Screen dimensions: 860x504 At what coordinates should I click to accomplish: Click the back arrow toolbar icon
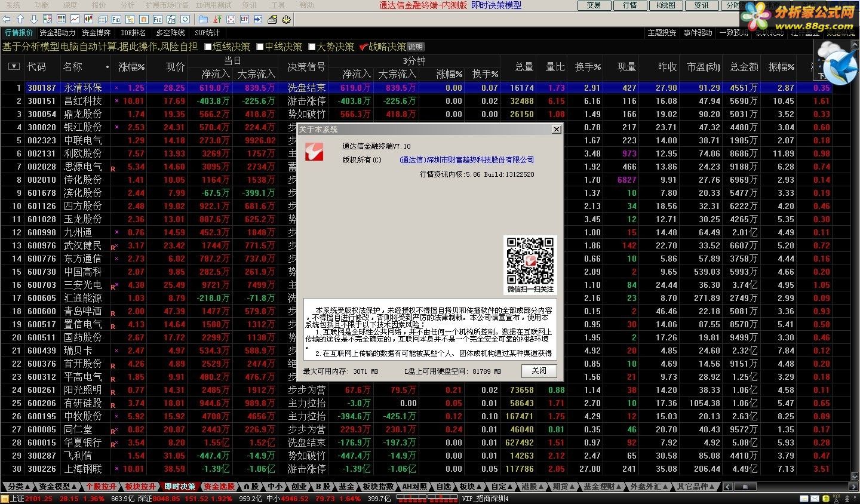coord(6,20)
